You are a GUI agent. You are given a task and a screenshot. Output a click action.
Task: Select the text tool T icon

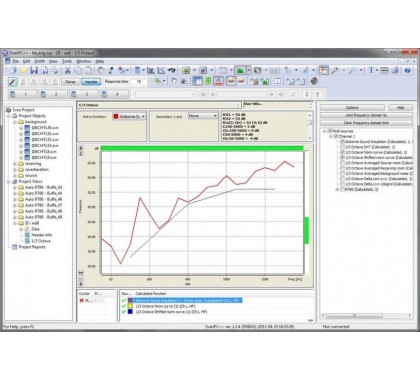(x=371, y=70)
